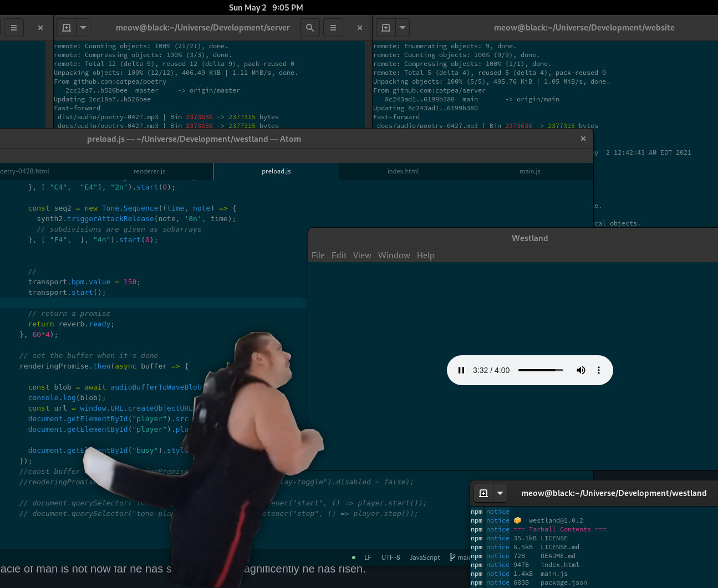Add new tab in westland terminal
718x588 pixels.
point(483,493)
